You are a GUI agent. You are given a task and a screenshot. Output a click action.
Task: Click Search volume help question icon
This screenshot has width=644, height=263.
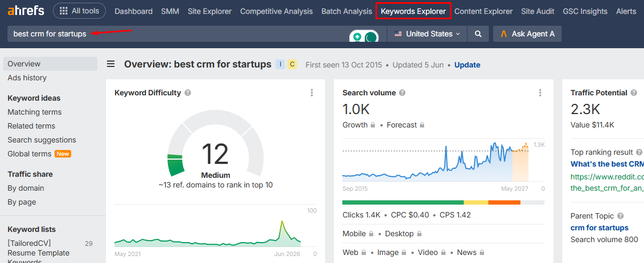pos(402,93)
